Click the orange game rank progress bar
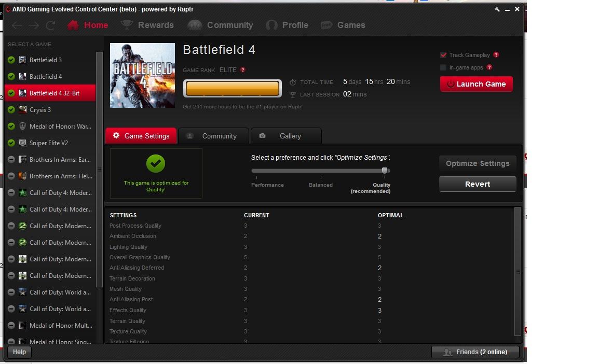 [x=232, y=88]
